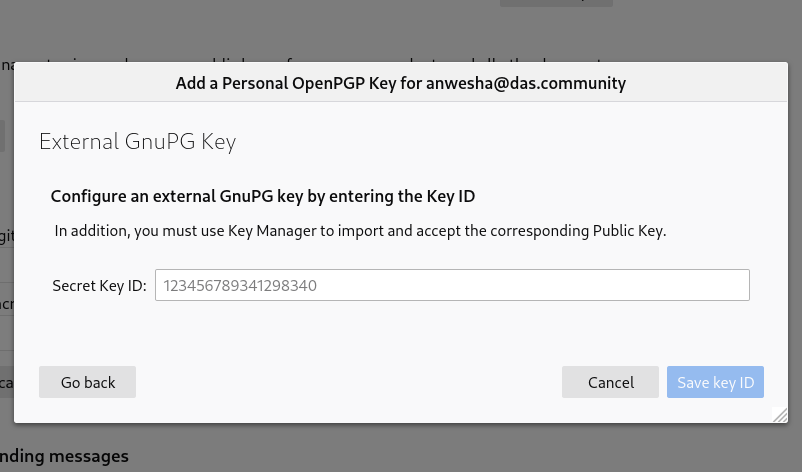Click the placeholder 123456789341298340 text

pos(240,285)
